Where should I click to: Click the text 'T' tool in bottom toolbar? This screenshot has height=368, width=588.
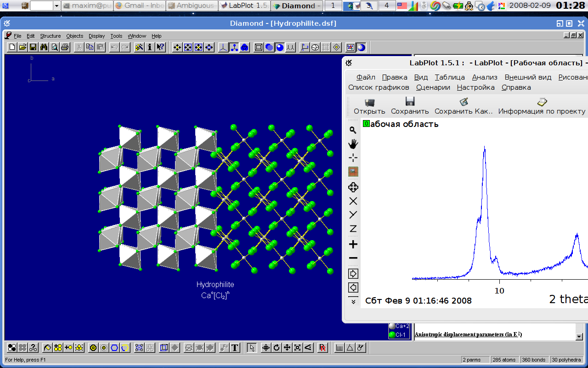(235, 348)
